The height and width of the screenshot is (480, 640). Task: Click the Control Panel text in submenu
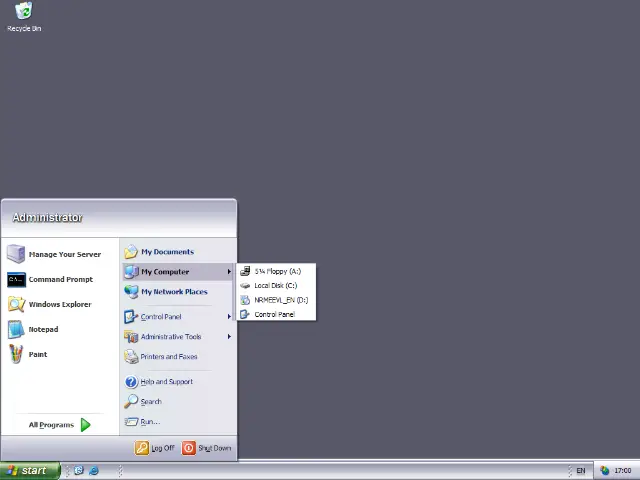point(275,314)
